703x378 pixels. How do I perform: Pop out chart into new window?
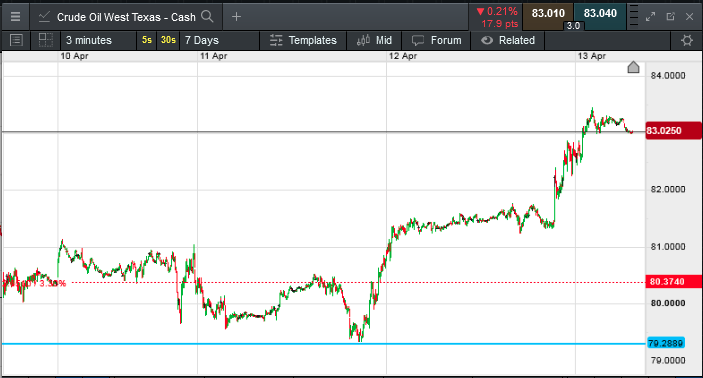[x=670, y=17]
